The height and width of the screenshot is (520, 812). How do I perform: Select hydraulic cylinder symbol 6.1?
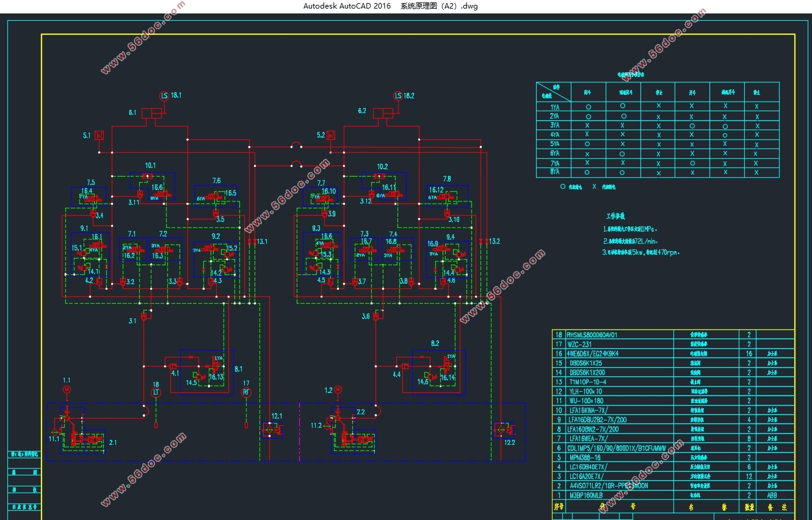151,113
